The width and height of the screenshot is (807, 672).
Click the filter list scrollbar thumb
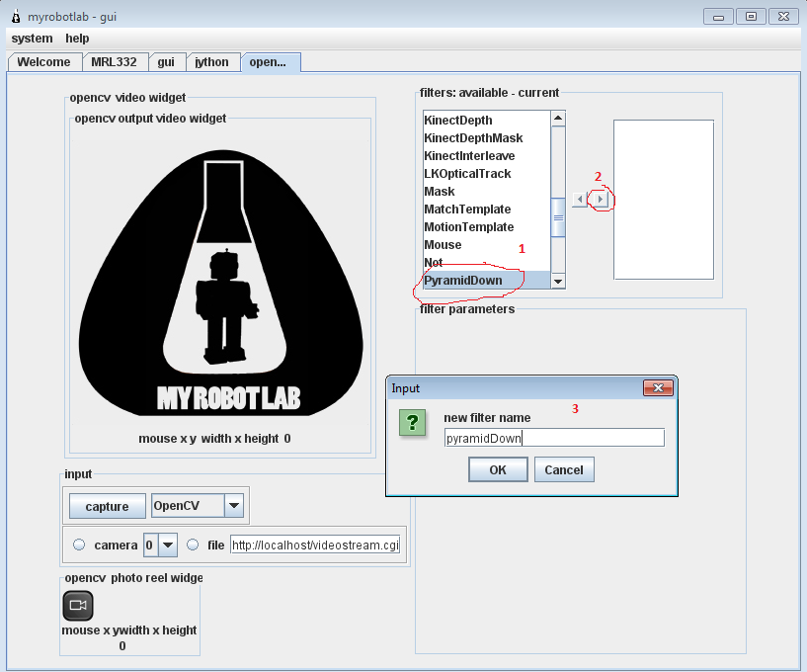tap(558, 217)
